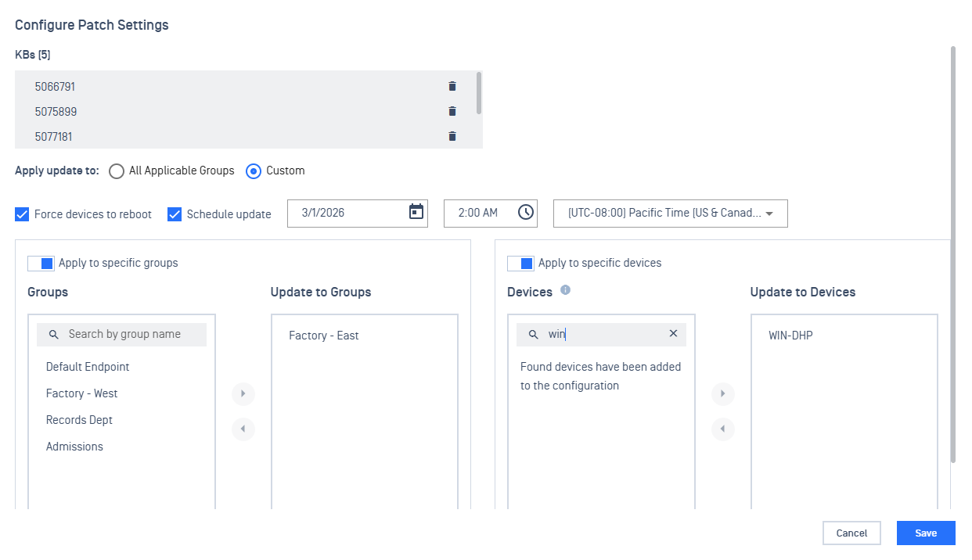Image resolution: width=972 pixels, height=560 pixels.
Task: Click the Devices info icon
Action: pyautogui.click(x=566, y=290)
